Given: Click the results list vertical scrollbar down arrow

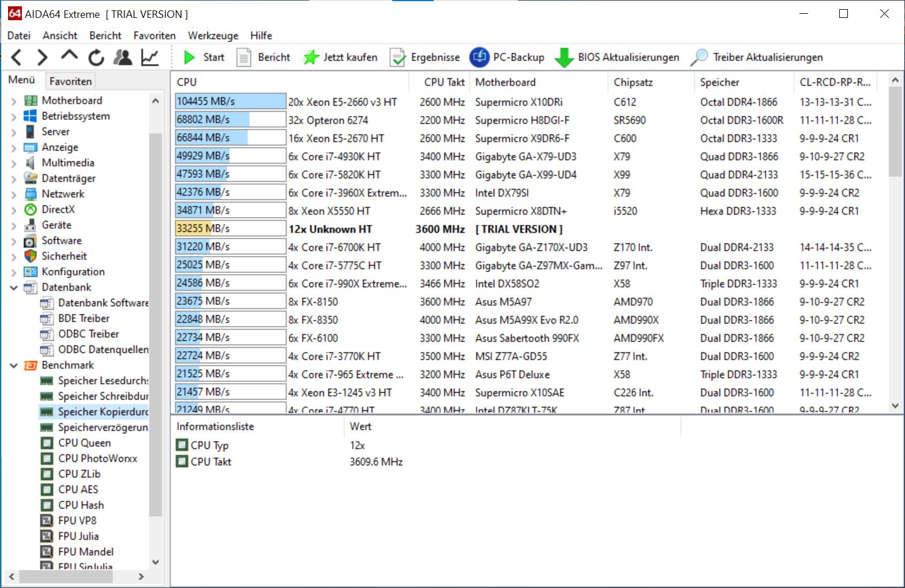Looking at the screenshot, I should (895, 405).
